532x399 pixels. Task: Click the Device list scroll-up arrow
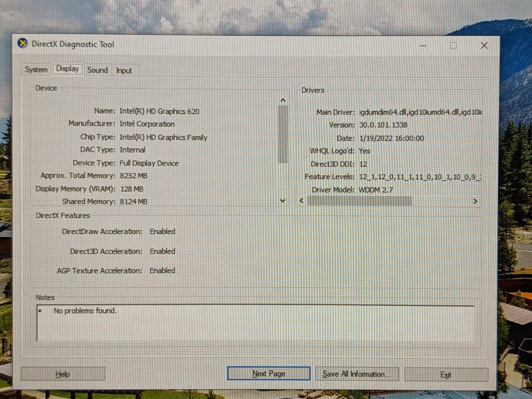point(283,100)
